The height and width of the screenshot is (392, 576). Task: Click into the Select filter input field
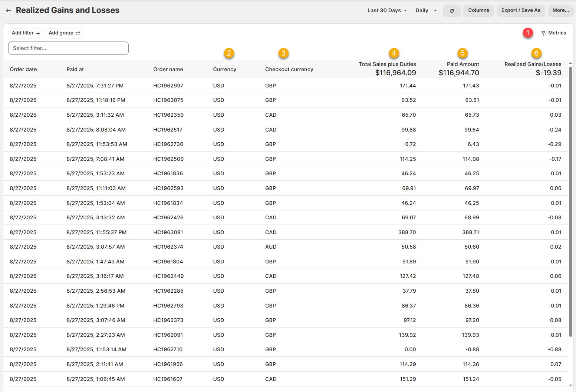tap(68, 48)
